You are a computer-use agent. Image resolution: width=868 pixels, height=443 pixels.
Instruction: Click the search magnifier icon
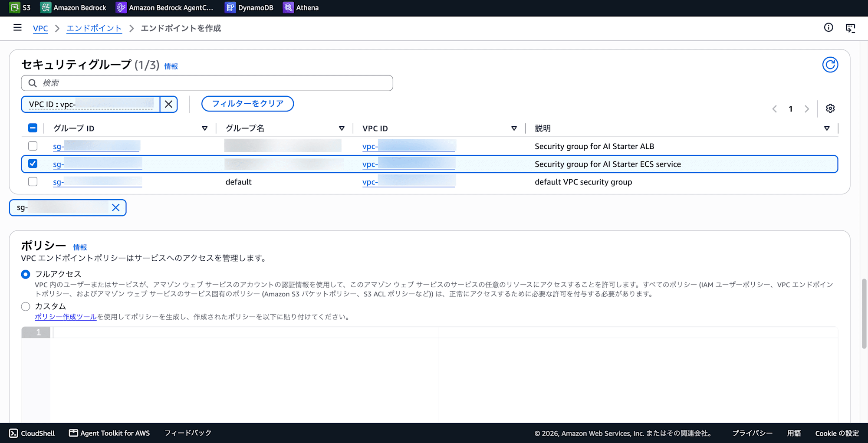point(33,83)
